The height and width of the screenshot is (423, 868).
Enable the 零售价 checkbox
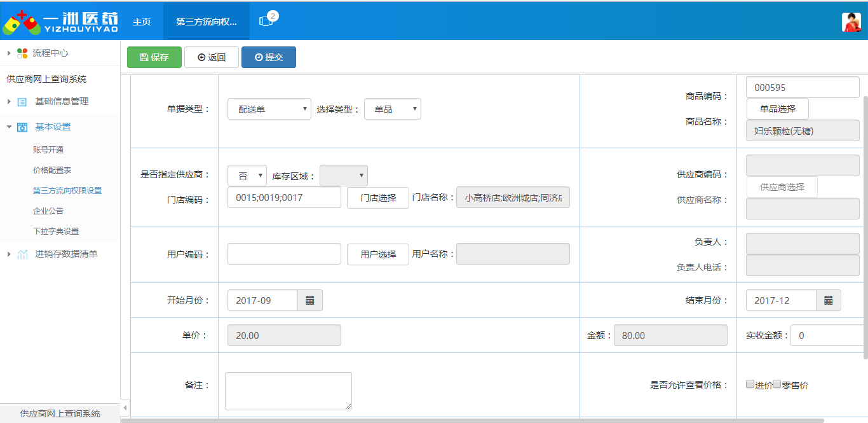coord(776,384)
